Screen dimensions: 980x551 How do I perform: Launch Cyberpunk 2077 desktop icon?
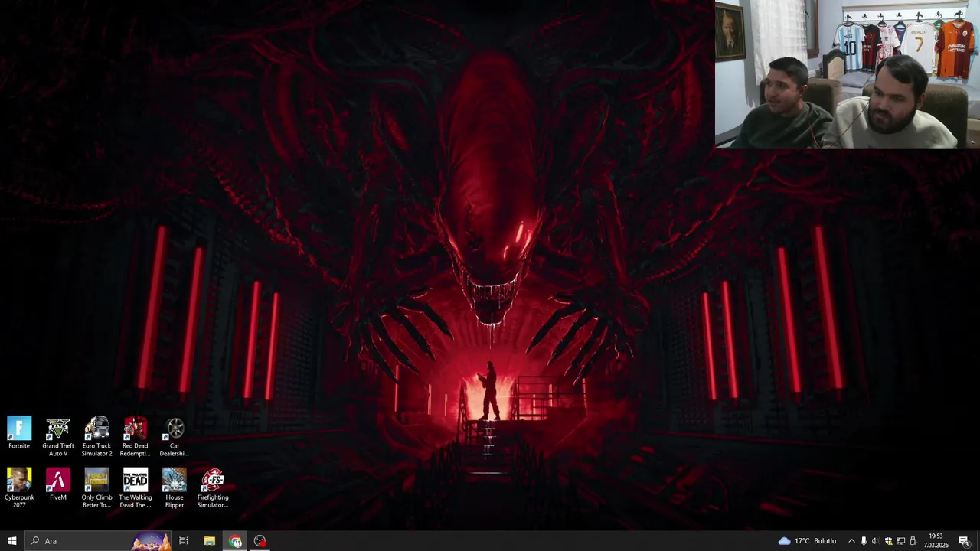click(x=19, y=488)
